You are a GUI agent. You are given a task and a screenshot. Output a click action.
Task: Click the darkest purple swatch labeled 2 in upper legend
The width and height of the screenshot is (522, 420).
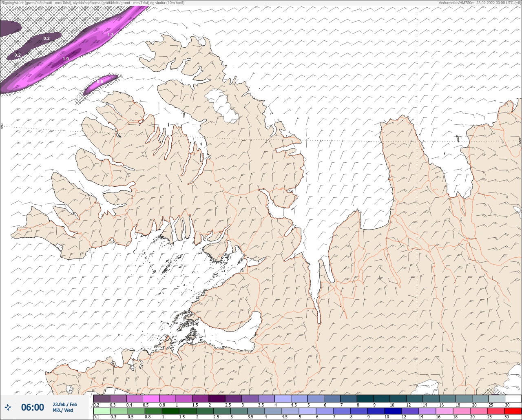[217, 398]
